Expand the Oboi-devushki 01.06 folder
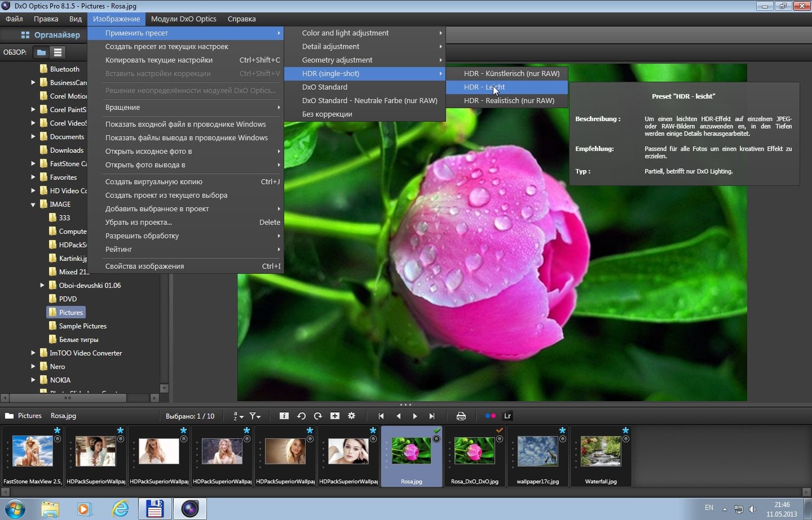 coord(42,286)
